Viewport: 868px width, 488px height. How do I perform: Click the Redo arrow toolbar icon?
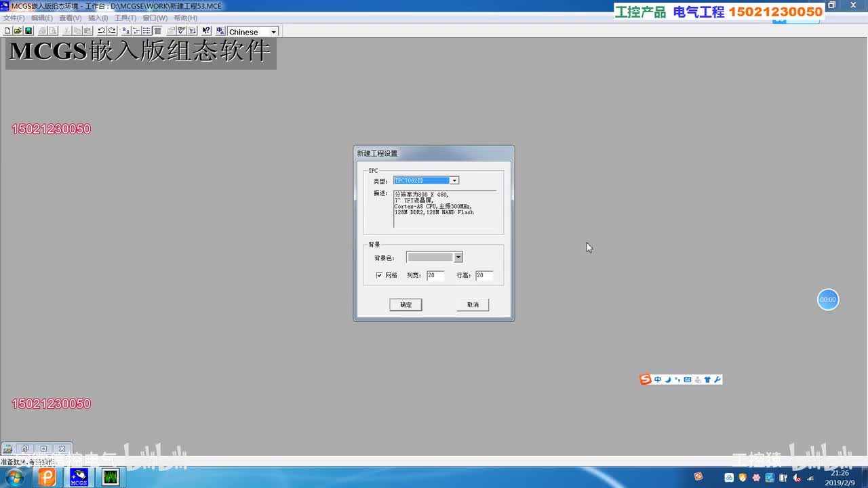(113, 31)
